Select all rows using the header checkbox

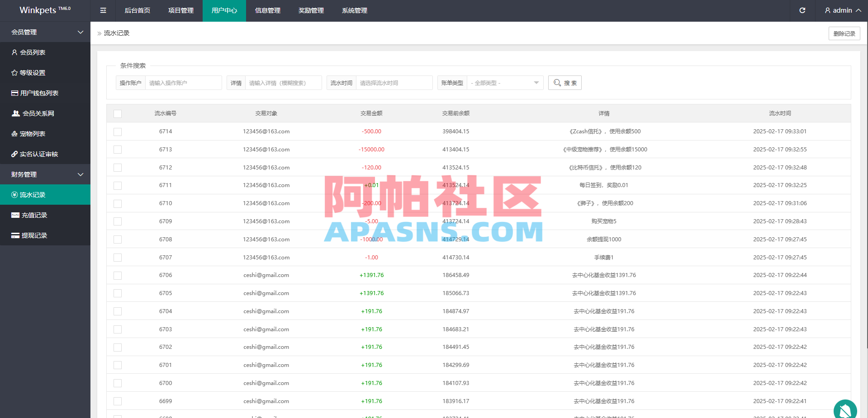pos(118,113)
